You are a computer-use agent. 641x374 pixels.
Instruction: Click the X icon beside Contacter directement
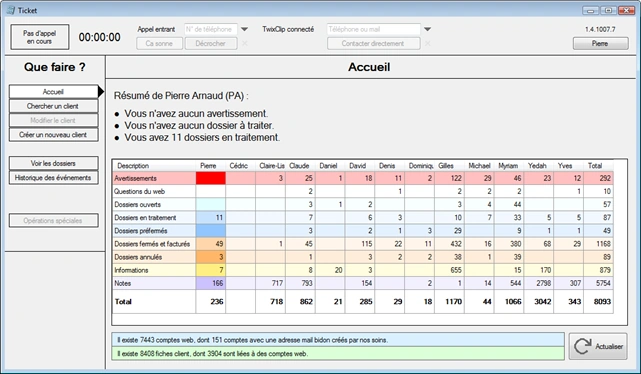tap(427, 43)
